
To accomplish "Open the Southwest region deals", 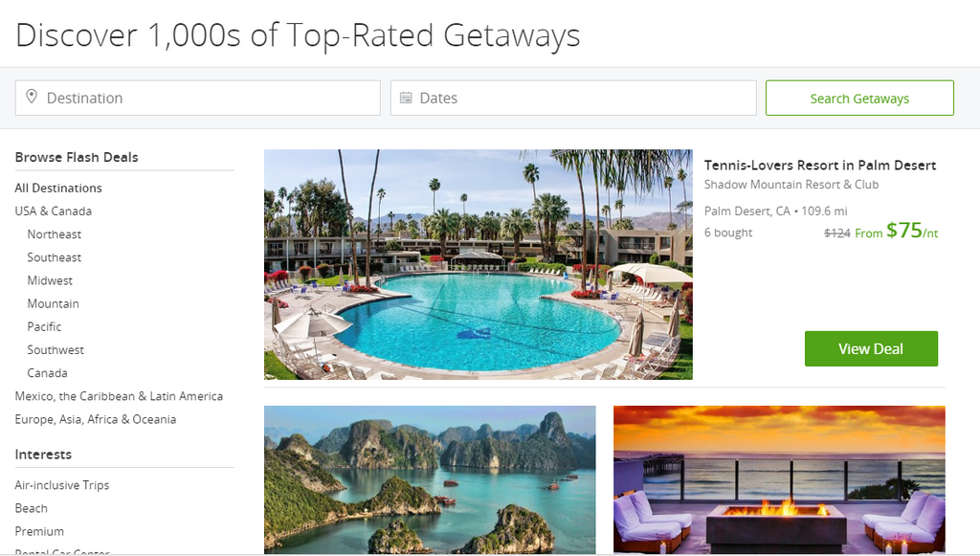I will pyautogui.click(x=56, y=350).
